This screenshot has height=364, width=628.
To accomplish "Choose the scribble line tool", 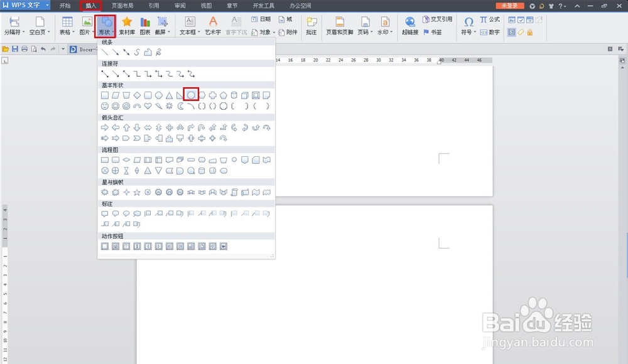I will coord(159,53).
